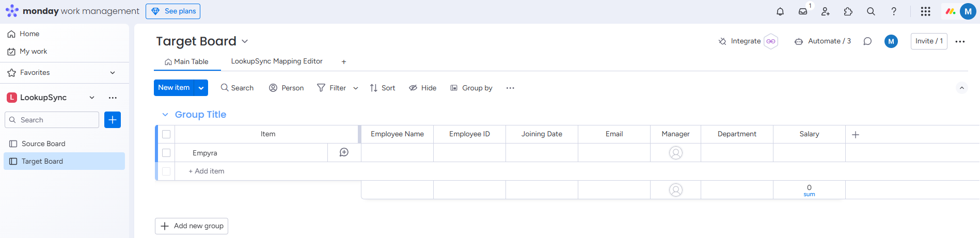Select Target Board in sidebar
Viewport: 980px width, 238px height.
coord(65,161)
